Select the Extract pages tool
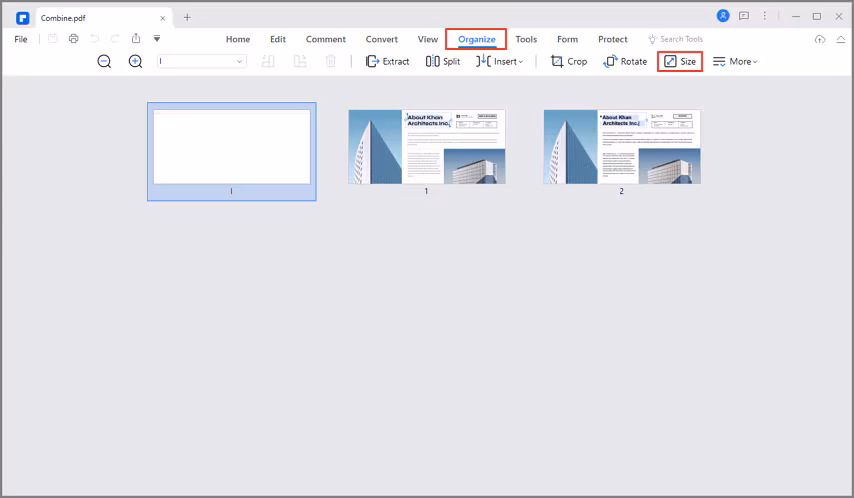This screenshot has height=498, width=854. click(x=387, y=62)
